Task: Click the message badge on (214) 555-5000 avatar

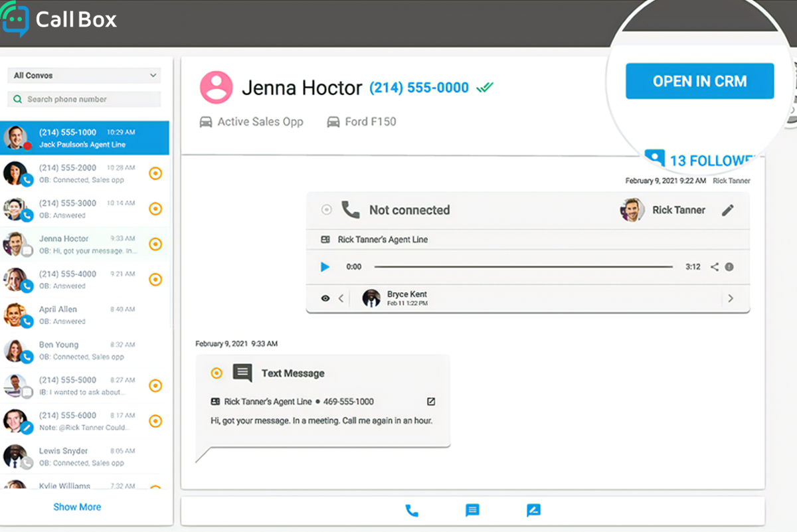Action: 27,393
